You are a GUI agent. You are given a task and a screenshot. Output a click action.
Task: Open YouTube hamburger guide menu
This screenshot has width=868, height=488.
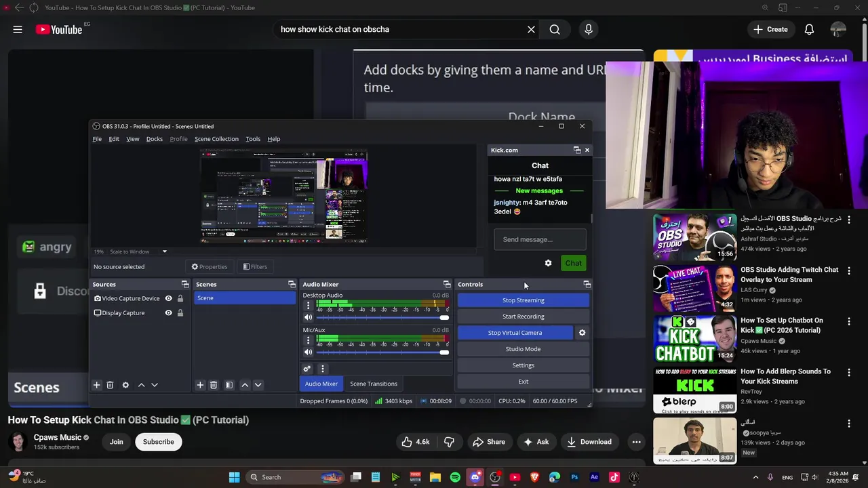click(18, 29)
